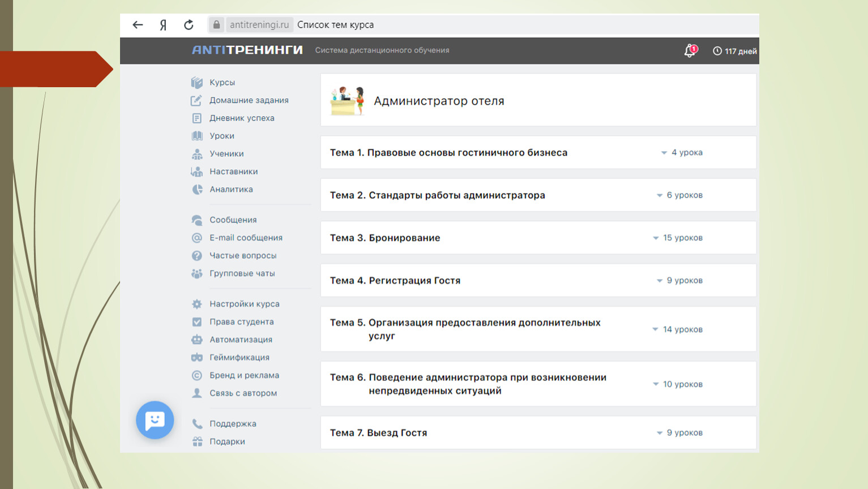This screenshot has width=868, height=489.
Task: Click the Автоматизация robot icon
Action: pos(197,340)
